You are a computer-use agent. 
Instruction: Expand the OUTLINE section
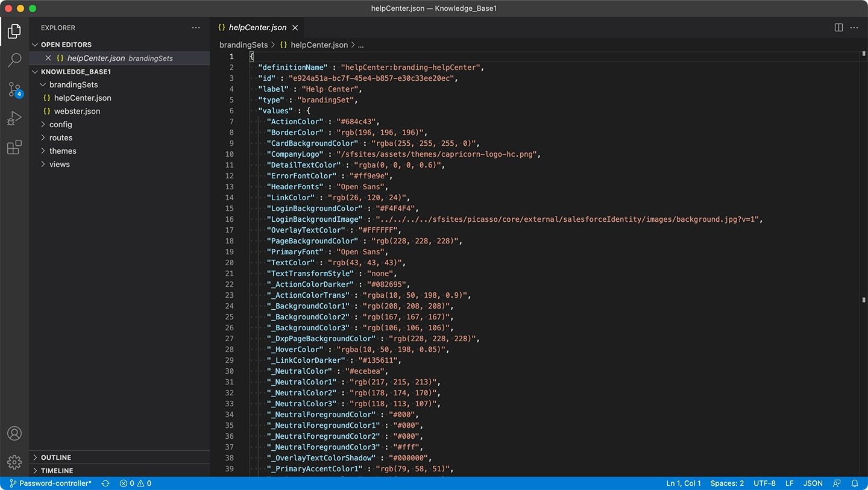[x=56, y=457]
